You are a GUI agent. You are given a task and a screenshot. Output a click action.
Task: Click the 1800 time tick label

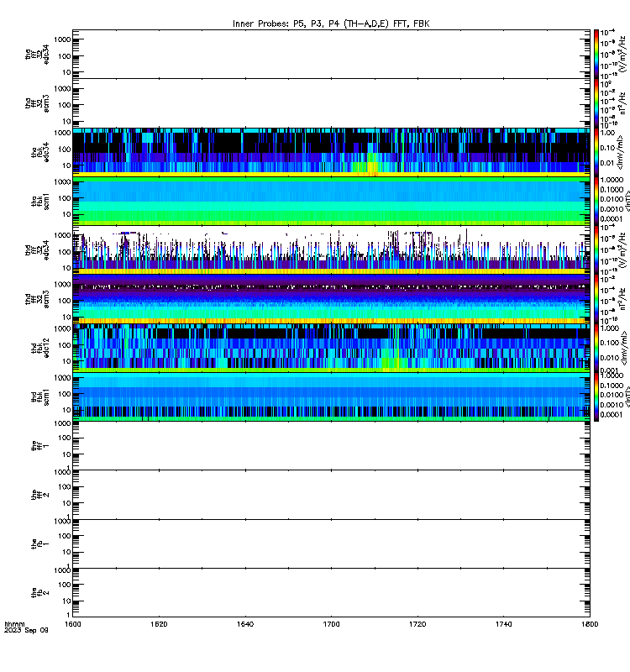591,624
